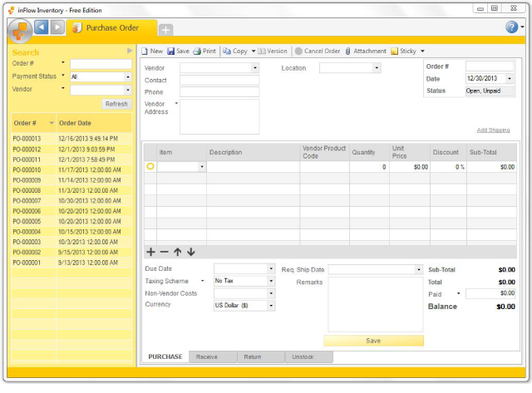532x393 pixels.
Task: Select order PO-000013 in the list
Action: (71, 139)
